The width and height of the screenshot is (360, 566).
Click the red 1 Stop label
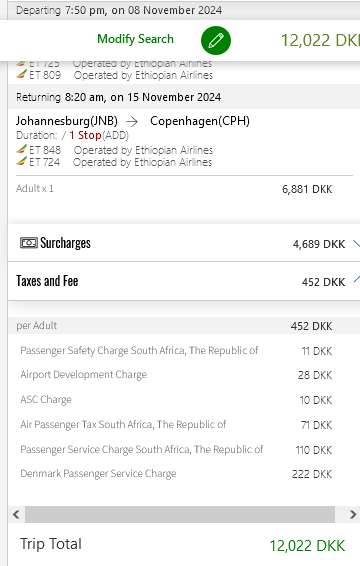click(x=85, y=135)
